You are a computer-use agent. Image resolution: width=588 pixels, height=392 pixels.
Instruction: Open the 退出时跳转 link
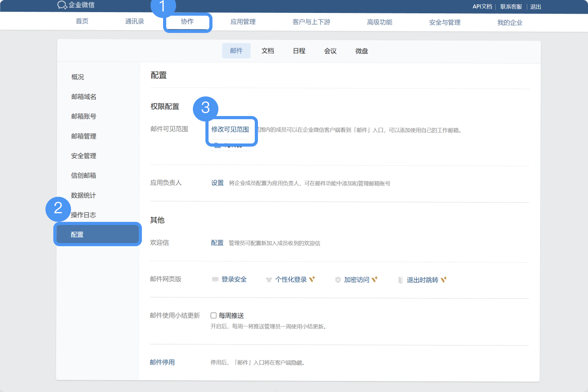(423, 280)
